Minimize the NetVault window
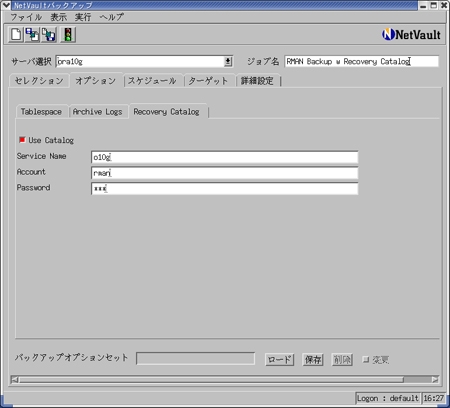Screen dimensions: 450x408 pyautogui.click(x=423, y=5)
